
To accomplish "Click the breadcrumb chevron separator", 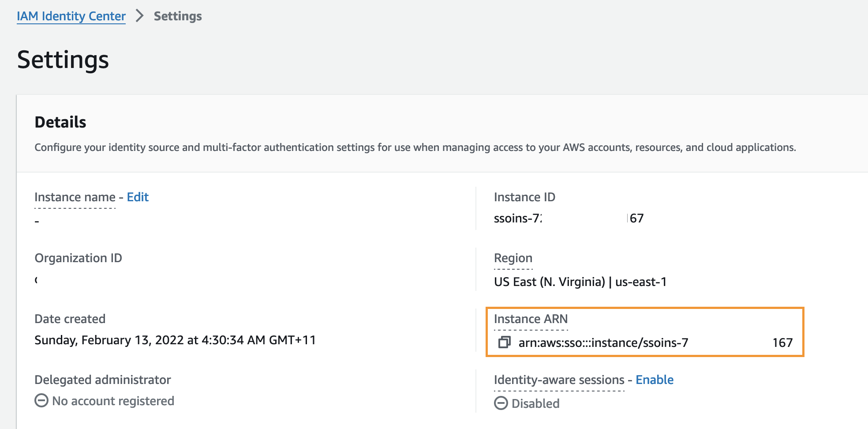I will tap(140, 16).
